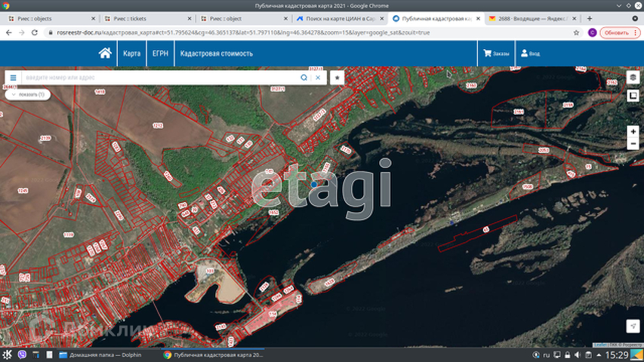Zoom in the map with plus
Screen dimensions: 644x362
pyautogui.click(x=633, y=132)
